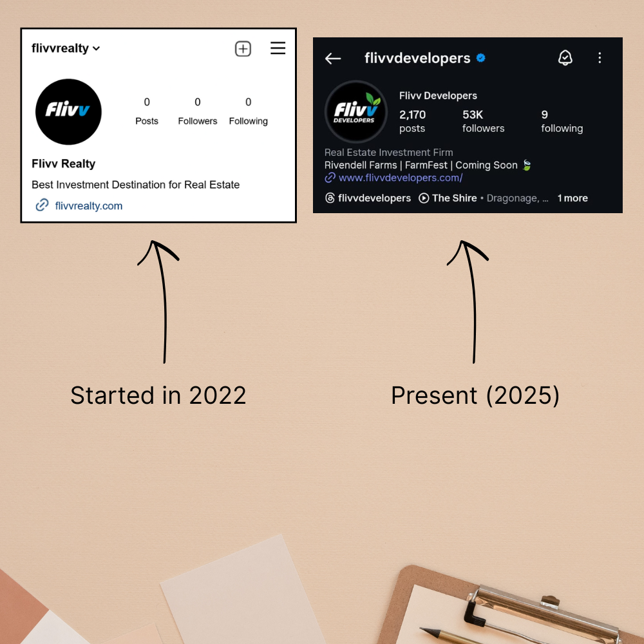Expand the flivvrealty account switcher chevron

tap(96, 48)
